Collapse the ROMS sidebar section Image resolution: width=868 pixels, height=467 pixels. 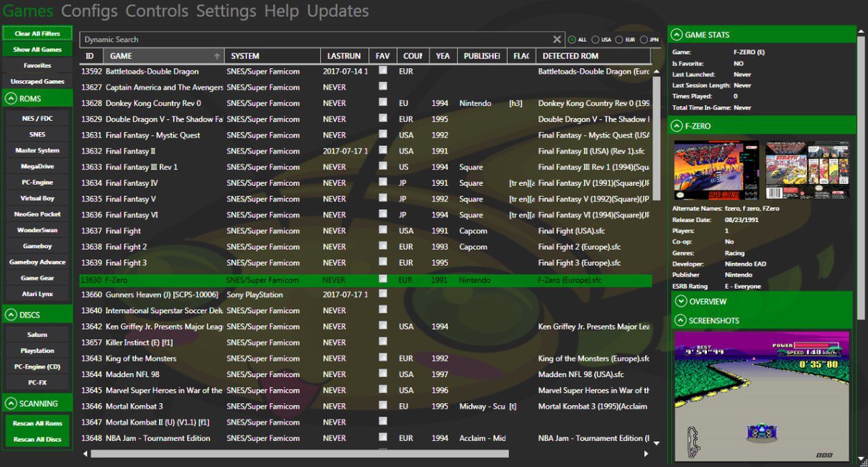tap(12, 98)
